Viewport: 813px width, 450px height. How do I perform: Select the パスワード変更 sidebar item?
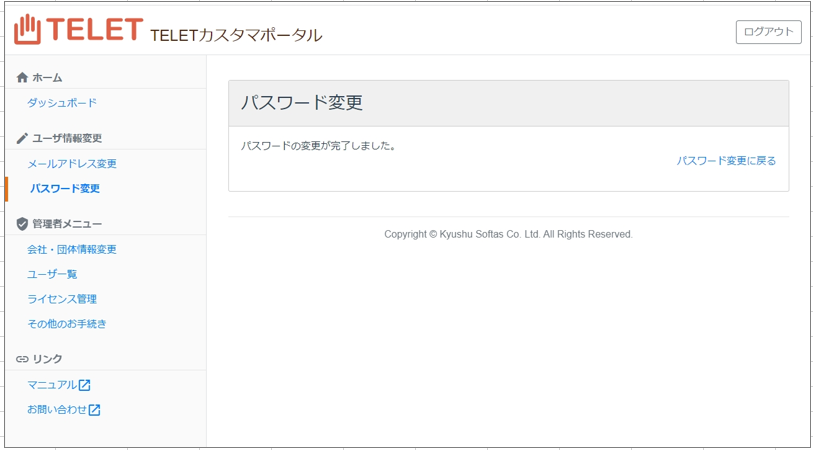65,189
